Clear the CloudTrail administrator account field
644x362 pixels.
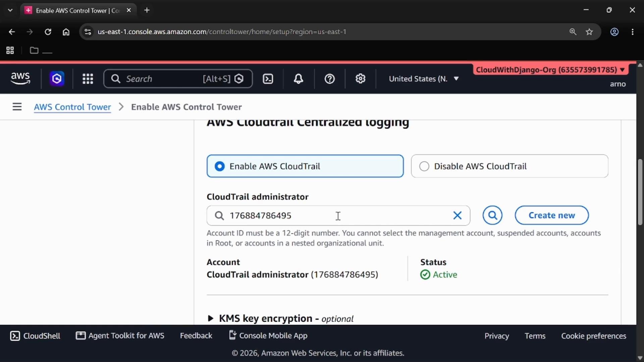click(458, 216)
